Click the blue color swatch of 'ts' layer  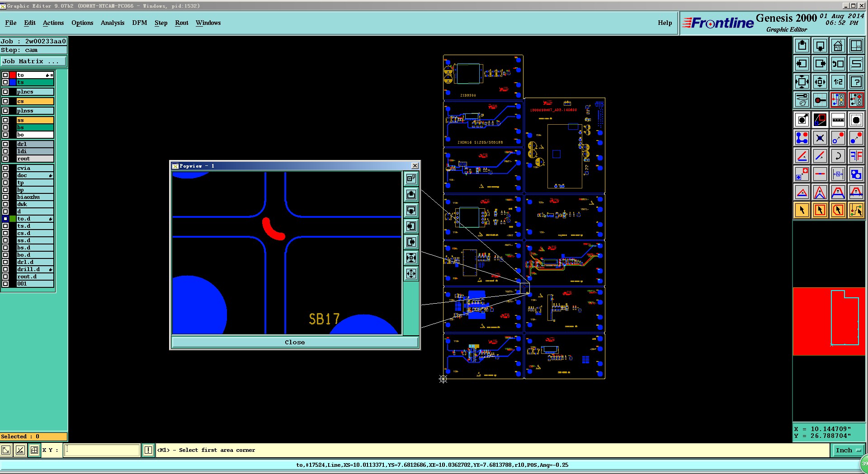[13, 82]
